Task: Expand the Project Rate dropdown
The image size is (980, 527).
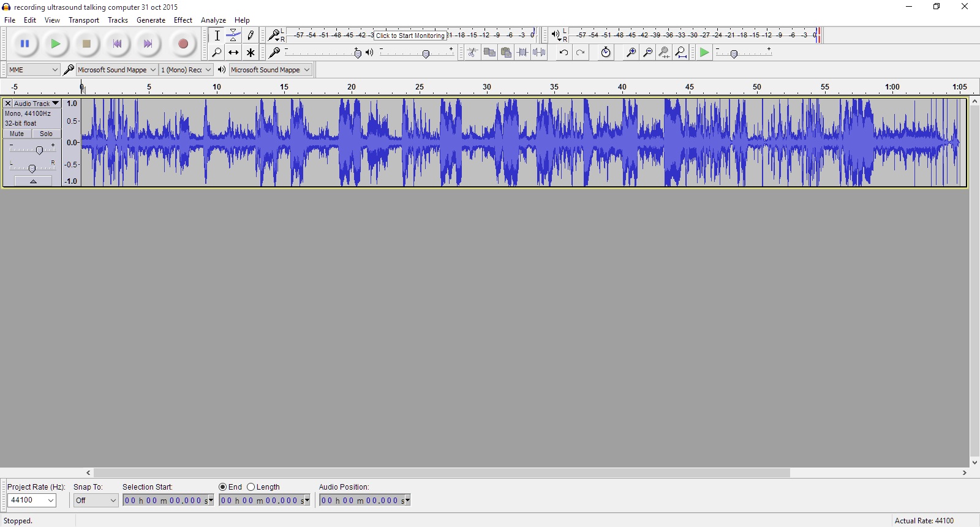Action: [32, 501]
